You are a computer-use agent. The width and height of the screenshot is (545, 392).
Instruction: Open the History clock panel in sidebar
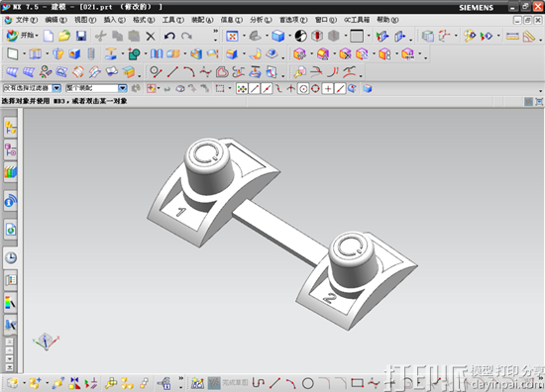[x=11, y=257]
